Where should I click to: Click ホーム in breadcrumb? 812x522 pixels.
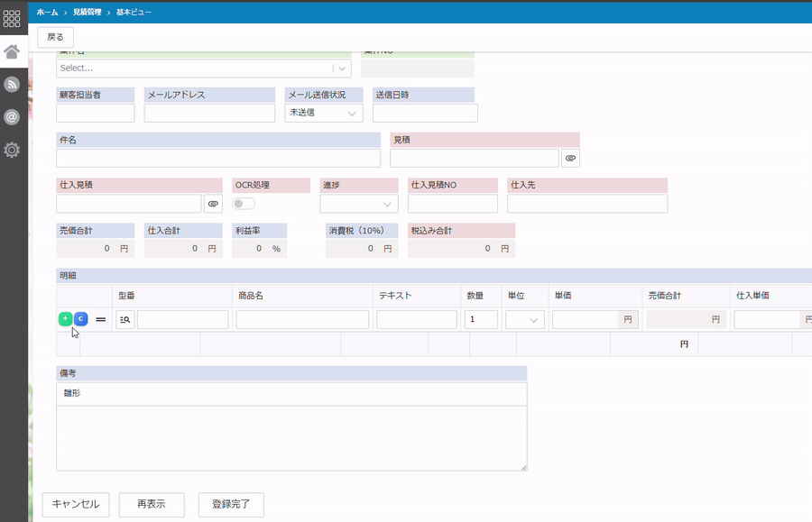coord(47,12)
